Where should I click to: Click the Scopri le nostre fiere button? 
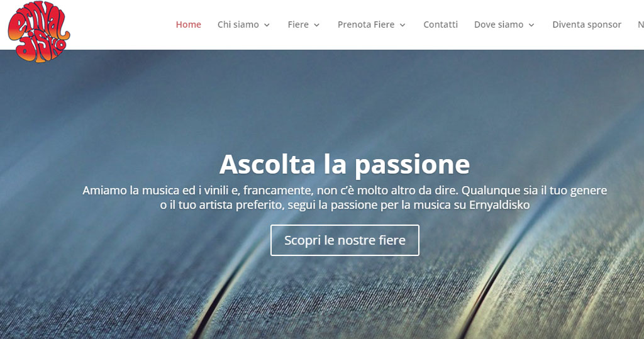(345, 240)
